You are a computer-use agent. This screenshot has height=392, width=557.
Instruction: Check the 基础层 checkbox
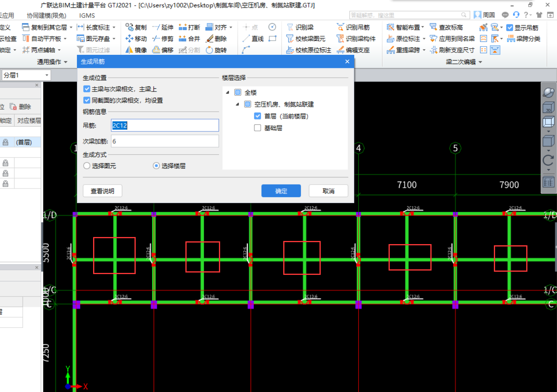coord(258,128)
